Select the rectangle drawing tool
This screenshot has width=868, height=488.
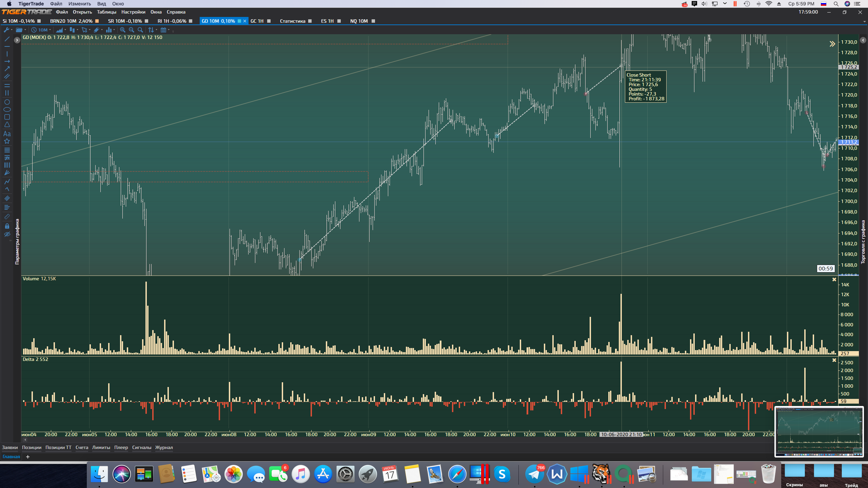(7, 117)
